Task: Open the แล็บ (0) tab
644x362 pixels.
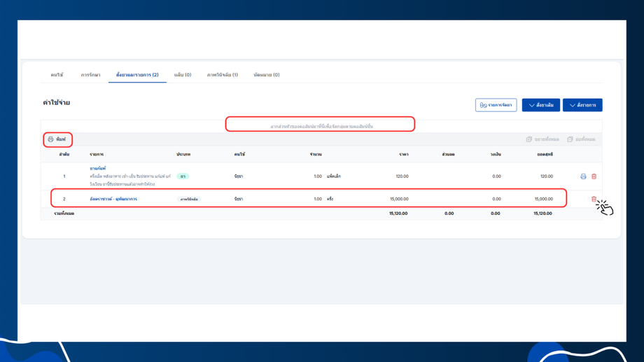Action: [183, 75]
